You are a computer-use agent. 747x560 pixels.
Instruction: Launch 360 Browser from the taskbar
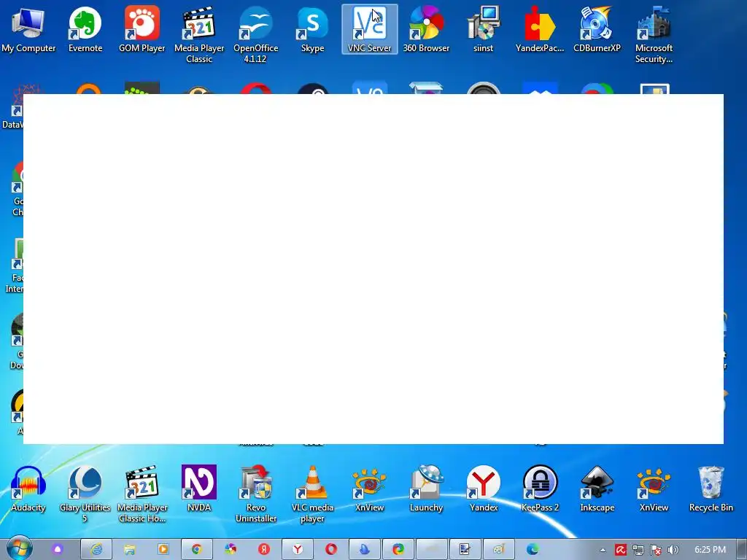point(230,550)
